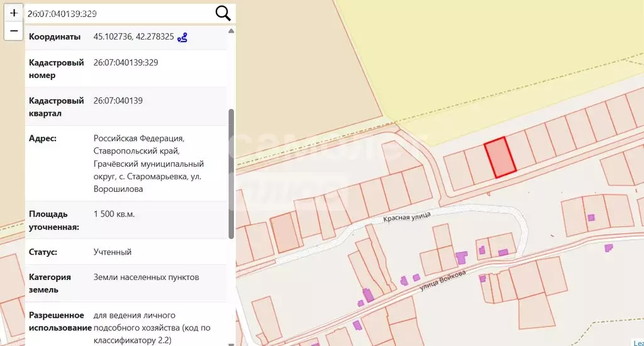Click the area value 1 500 кв.м.
This screenshot has width=644, height=346.
[114, 214]
